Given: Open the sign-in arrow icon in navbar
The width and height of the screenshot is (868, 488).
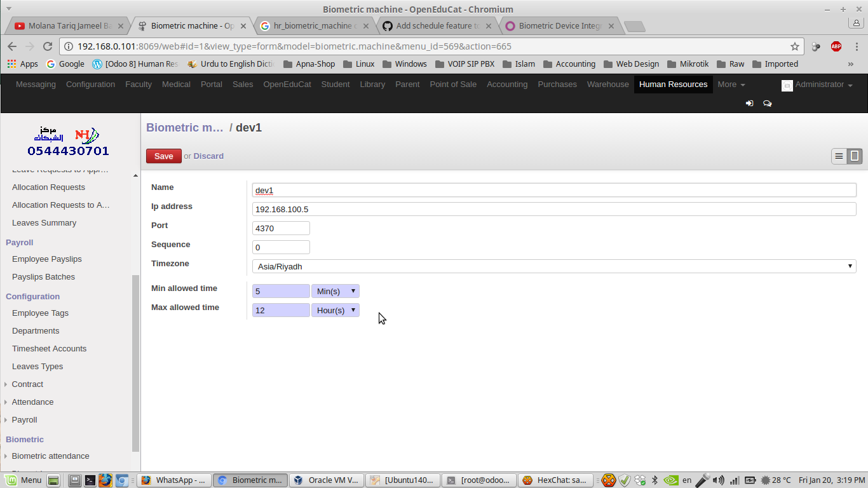Looking at the screenshot, I should tap(749, 103).
